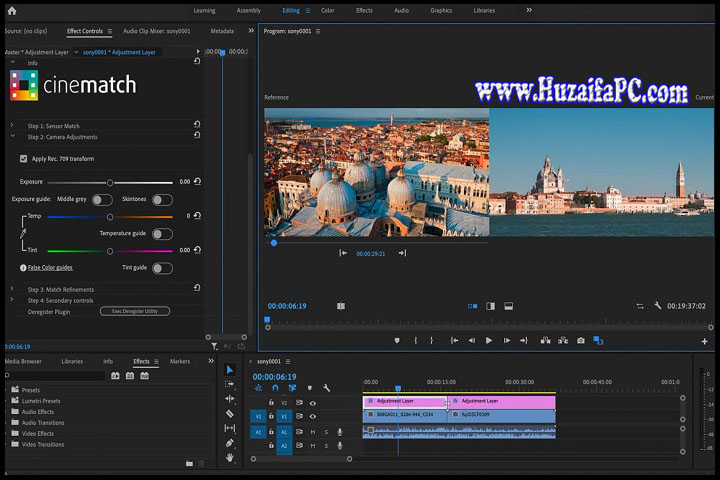Select the Track Select Forward tool
Screen dimensions: 720x480
coord(230,384)
